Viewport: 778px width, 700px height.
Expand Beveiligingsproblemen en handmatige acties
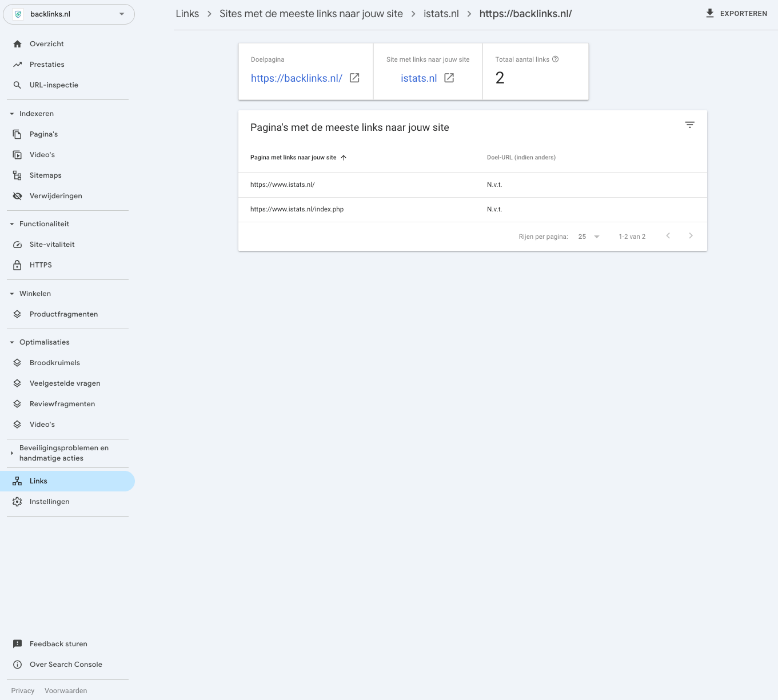coord(11,453)
